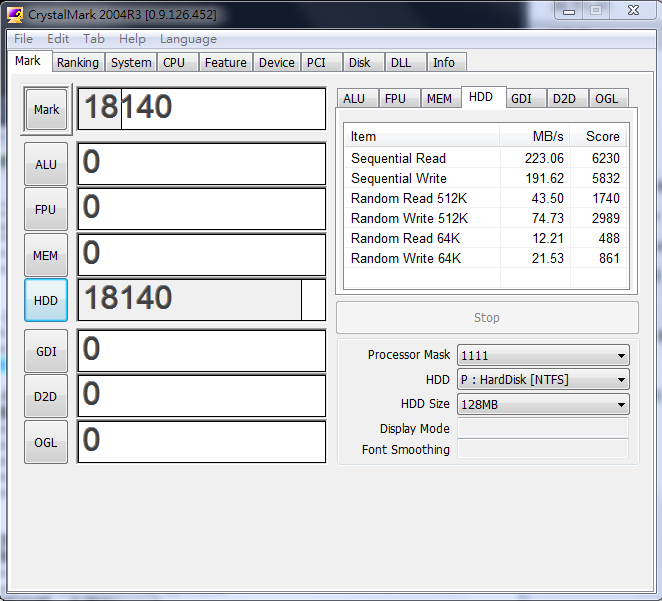Image resolution: width=662 pixels, height=601 pixels.
Task: Expand the HDD drive selection dropdown
Action: tap(543, 379)
